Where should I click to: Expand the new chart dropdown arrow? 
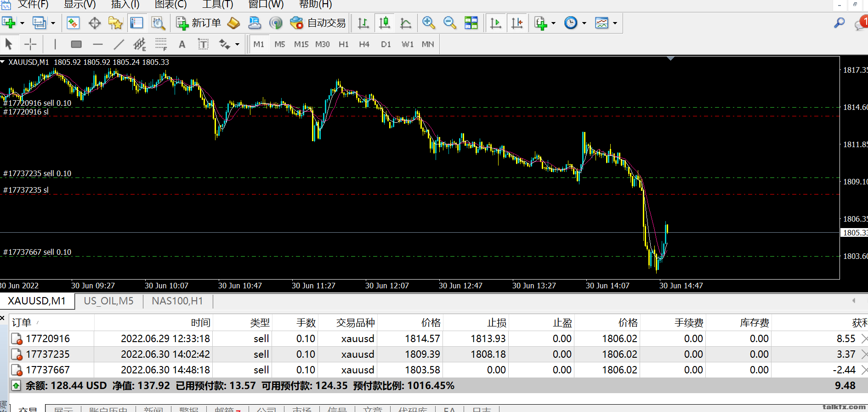pyautogui.click(x=22, y=23)
